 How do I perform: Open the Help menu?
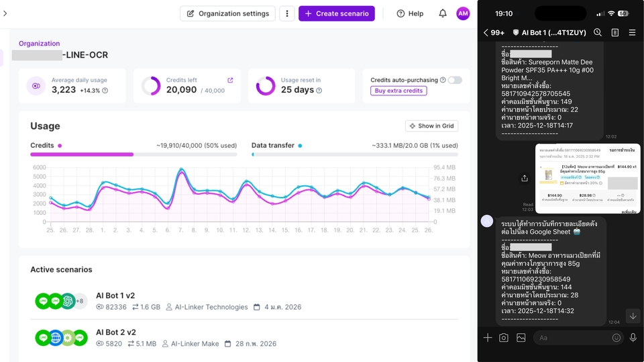pyautogui.click(x=410, y=13)
